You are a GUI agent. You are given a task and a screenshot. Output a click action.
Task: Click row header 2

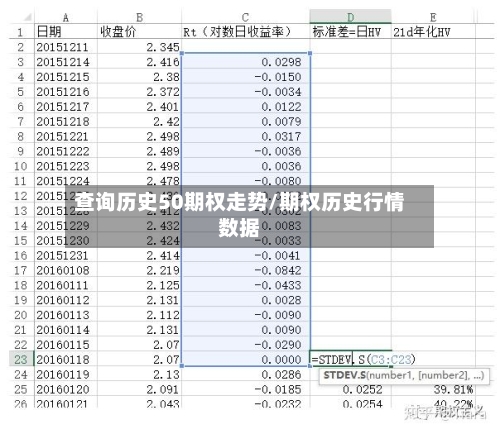[21, 47]
